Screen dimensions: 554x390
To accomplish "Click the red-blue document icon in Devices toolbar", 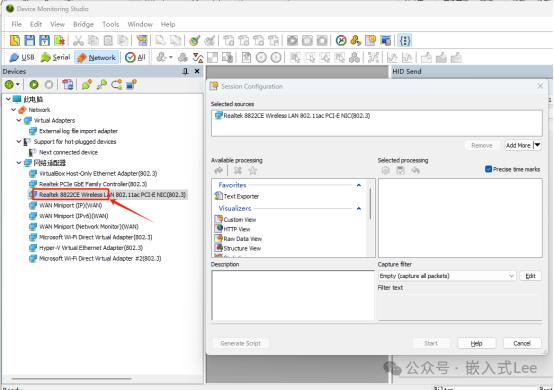I will [x=67, y=84].
